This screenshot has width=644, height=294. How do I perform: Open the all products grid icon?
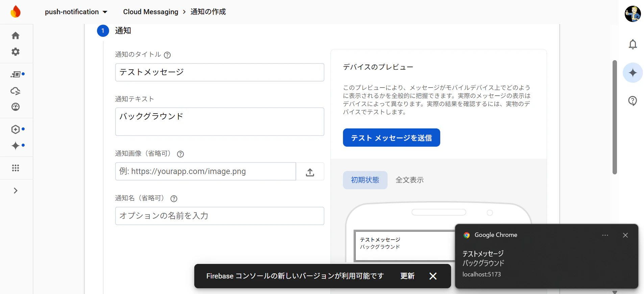16,168
